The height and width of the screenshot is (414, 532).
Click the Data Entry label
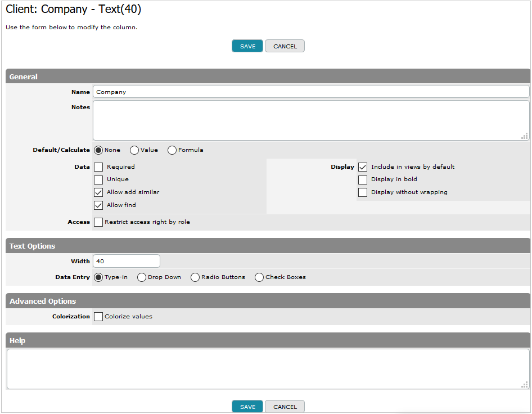73,277
